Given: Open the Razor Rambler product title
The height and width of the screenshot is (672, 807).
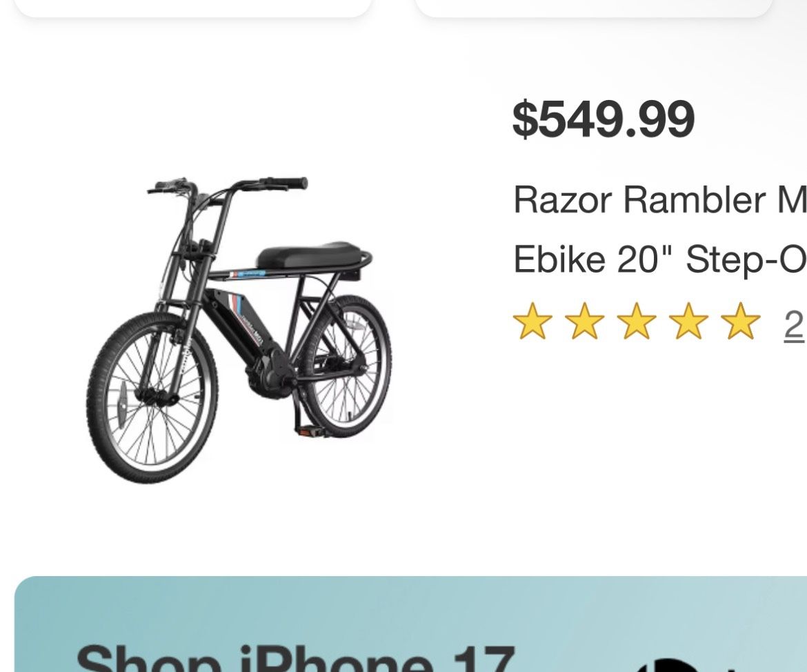Looking at the screenshot, I should click(660, 200).
